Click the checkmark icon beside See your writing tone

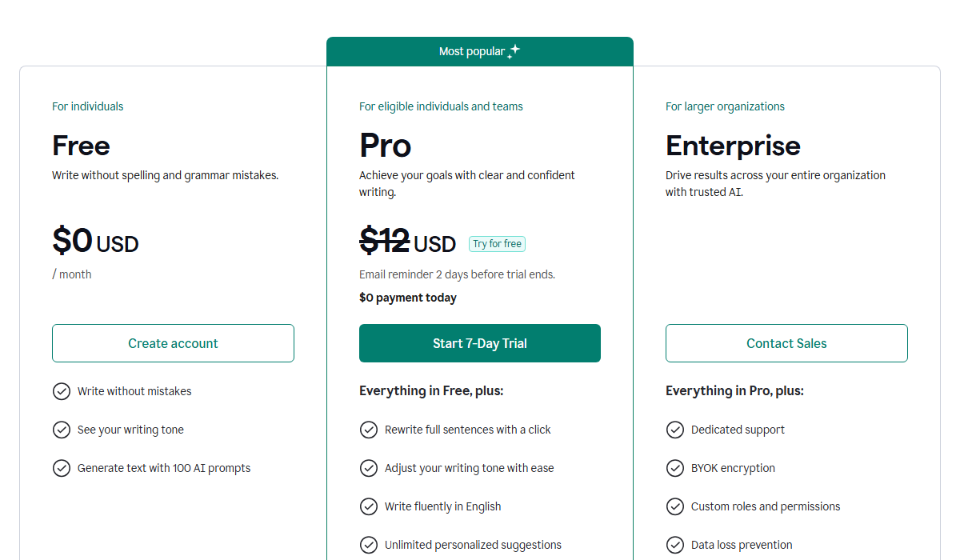pyautogui.click(x=62, y=430)
